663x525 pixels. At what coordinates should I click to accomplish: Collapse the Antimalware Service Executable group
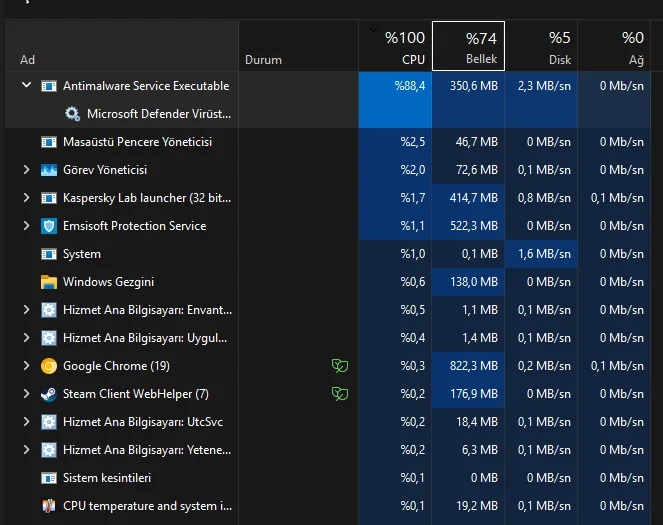click(27, 86)
